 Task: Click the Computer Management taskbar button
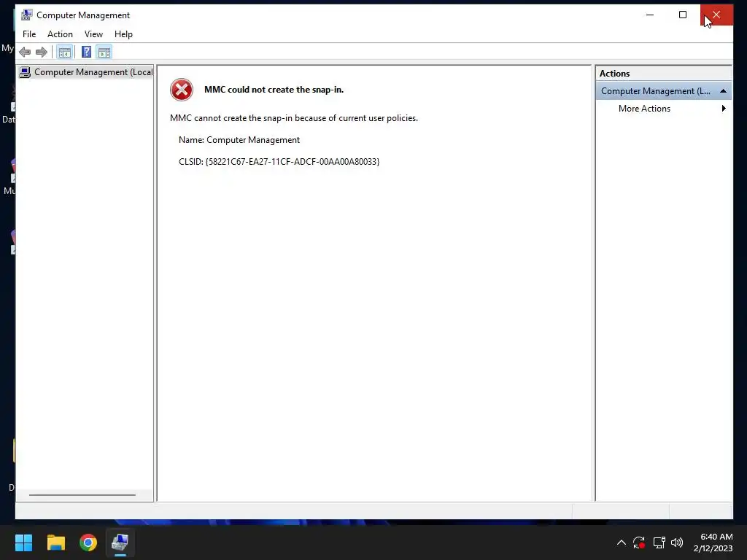click(120, 542)
